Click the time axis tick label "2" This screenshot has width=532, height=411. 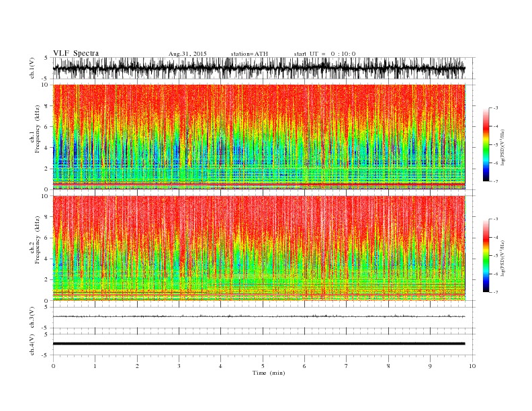click(x=137, y=366)
